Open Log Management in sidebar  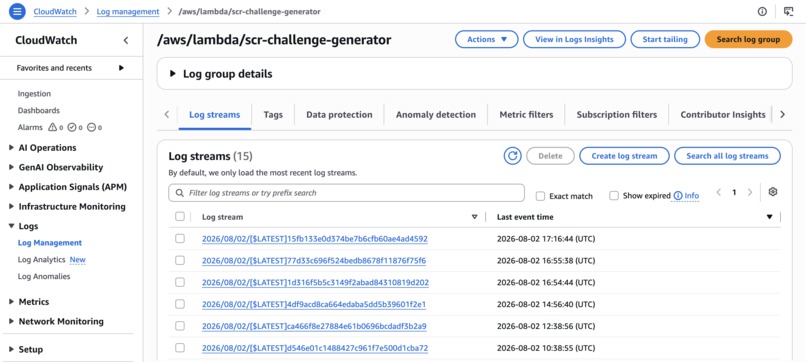click(50, 243)
